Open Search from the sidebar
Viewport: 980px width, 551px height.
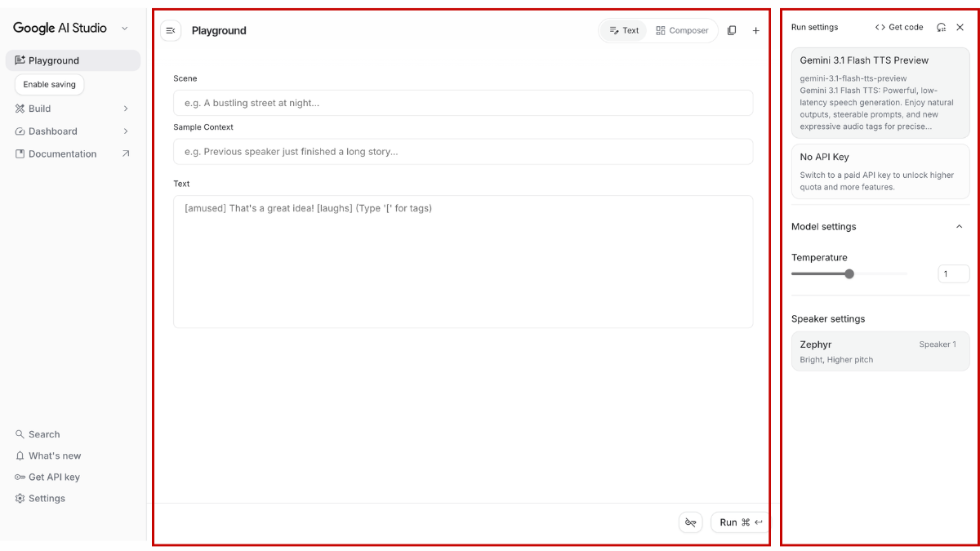[44, 434]
